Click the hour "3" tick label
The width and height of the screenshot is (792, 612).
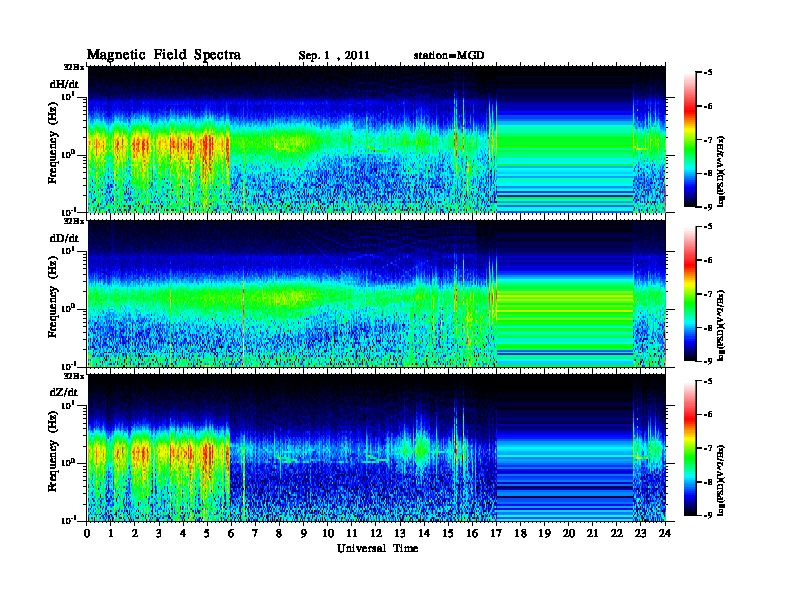pos(159,533)
